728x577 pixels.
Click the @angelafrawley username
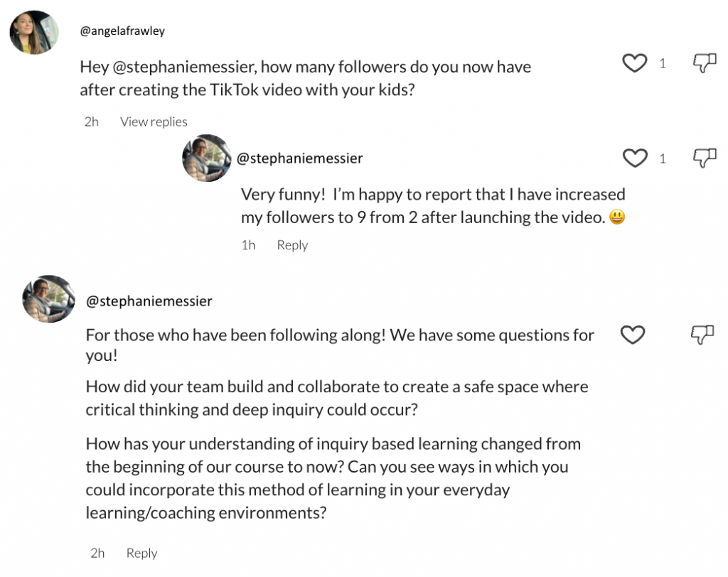[122, 31]
